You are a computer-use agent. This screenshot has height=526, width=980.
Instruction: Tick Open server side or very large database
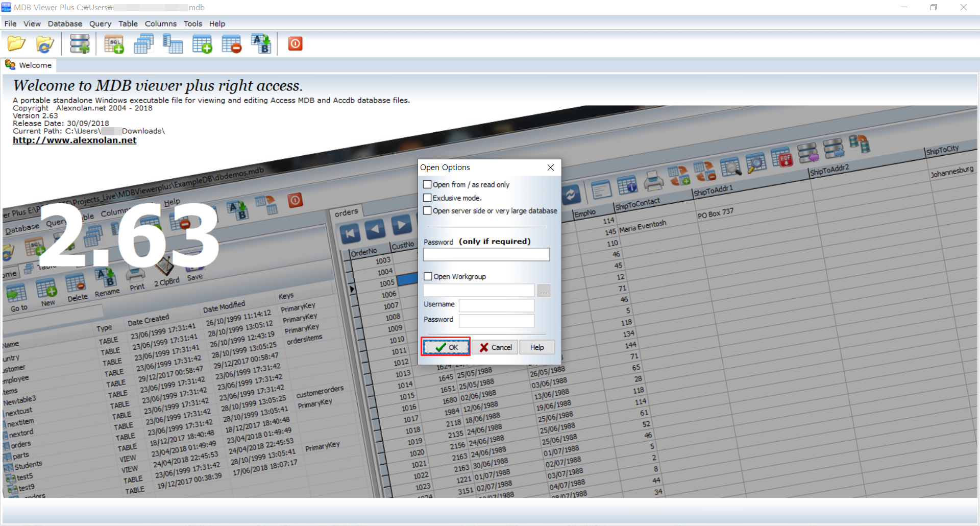[428, 210]
